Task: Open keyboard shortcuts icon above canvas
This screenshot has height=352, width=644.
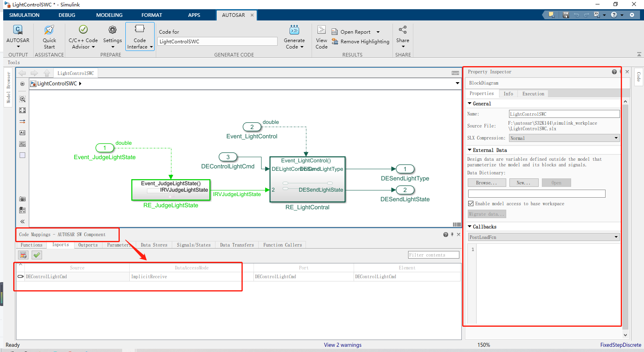Action: [455, 73]
